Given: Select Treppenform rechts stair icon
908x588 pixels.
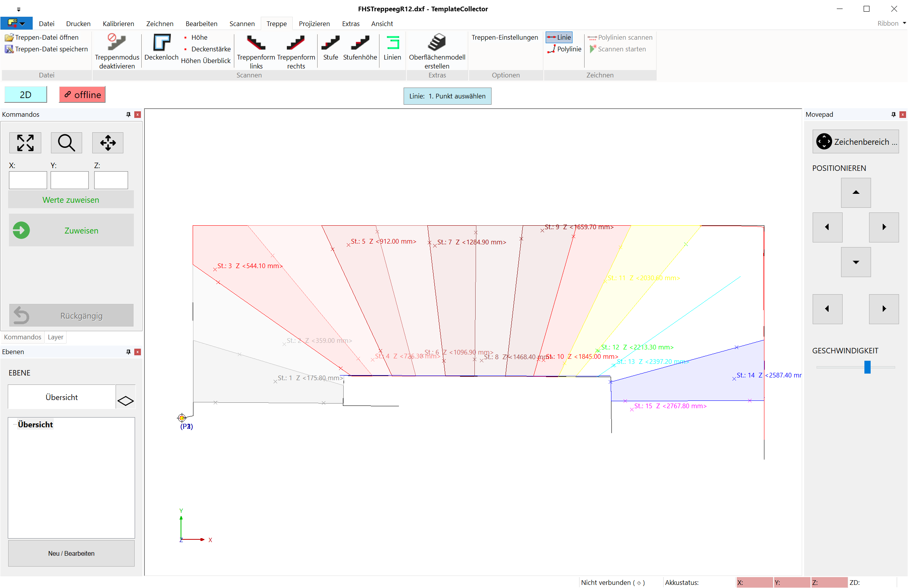Looking at the screenshot, I should (x=296, y=43).
